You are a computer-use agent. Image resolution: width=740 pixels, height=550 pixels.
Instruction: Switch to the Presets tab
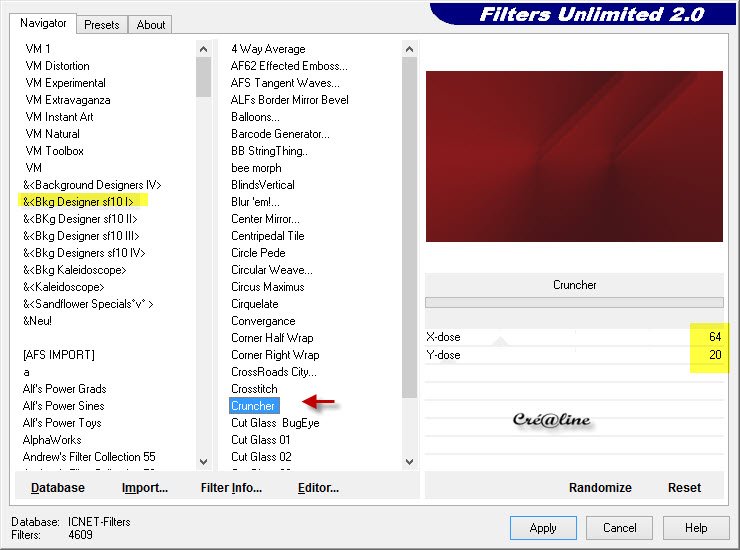(102, 25)
